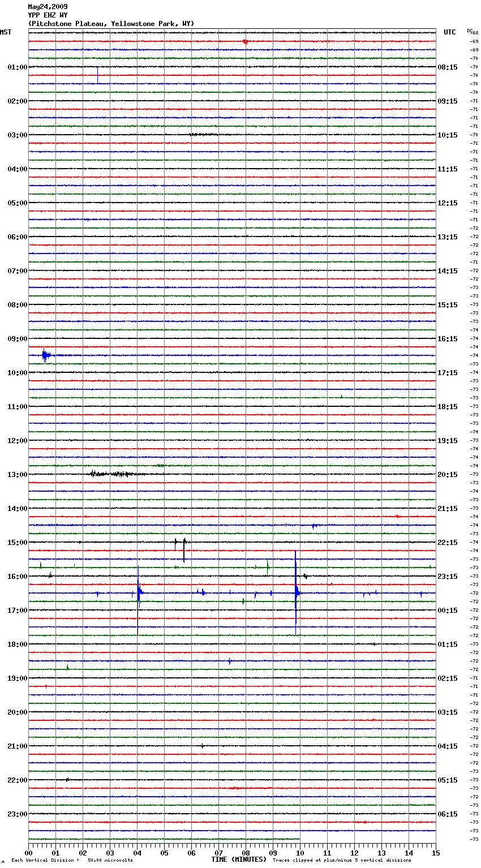Select the 20:00 MST row label
The width and height of the screenshot is (481, 868).
(x=18, y=712)
